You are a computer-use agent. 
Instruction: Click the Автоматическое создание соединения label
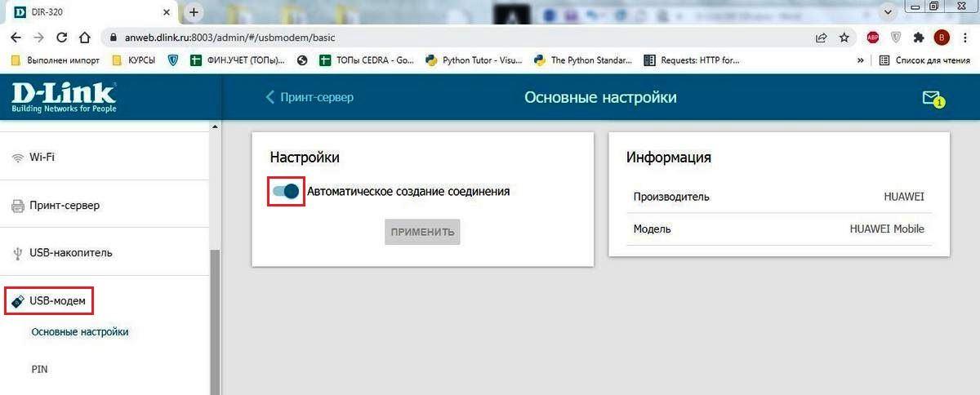click(x=408, y=191)
